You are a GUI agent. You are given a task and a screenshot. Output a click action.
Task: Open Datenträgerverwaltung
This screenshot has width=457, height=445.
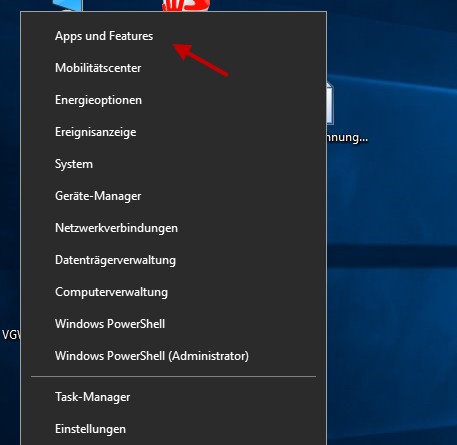[x=173, y=260]
